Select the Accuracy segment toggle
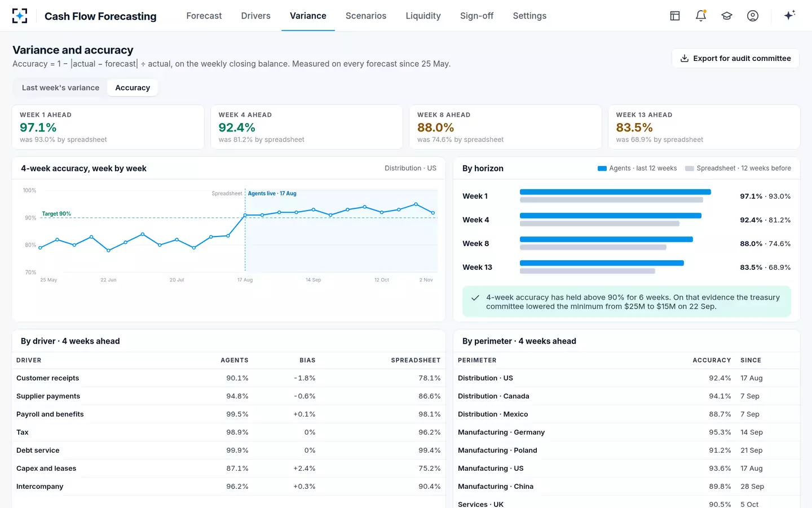 [133, 87]
